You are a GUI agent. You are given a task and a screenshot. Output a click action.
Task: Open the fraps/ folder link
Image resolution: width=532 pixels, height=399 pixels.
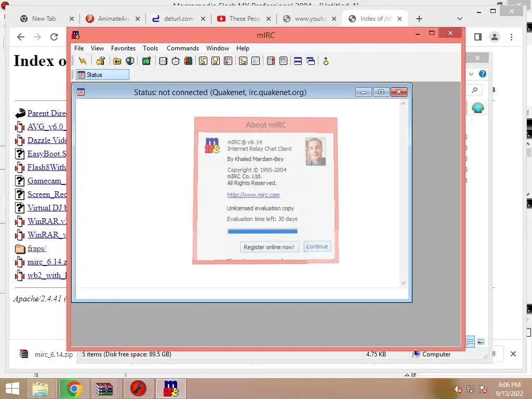click(37, 248)
